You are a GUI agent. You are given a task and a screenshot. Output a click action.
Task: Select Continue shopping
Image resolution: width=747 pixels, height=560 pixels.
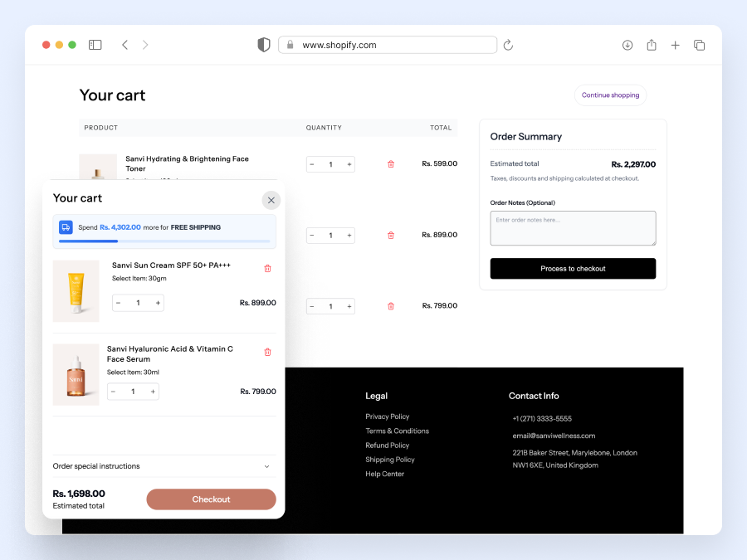click(x=610, y=95)
